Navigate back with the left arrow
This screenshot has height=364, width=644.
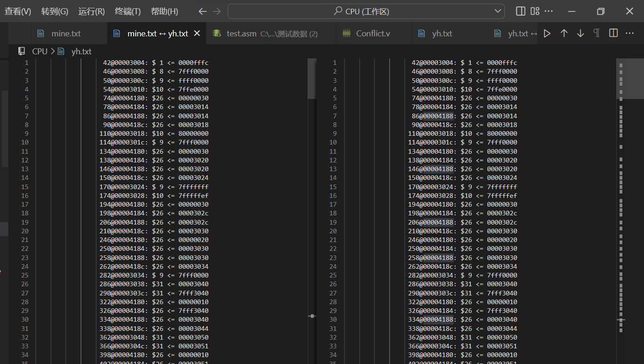pos(202,12)
